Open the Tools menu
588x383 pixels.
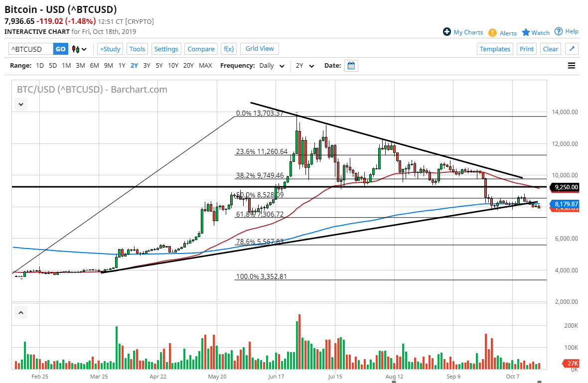pos(137,49)
